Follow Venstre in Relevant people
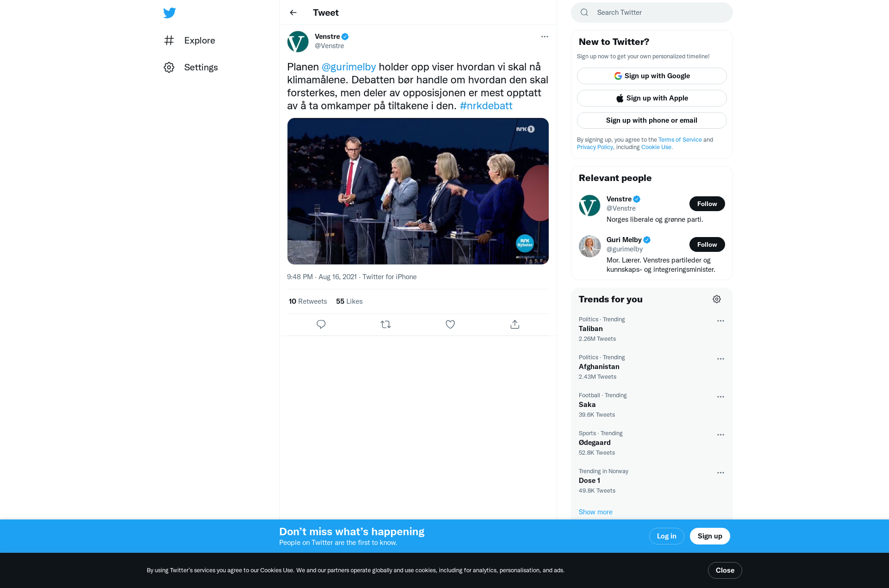 point(707,204)
